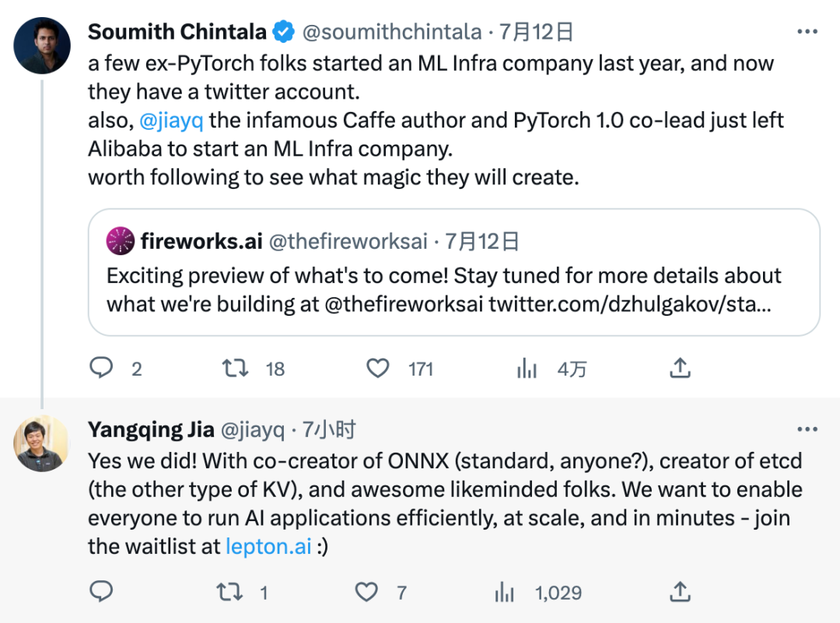Click the fireworks.ai logo avatar
The image size is (840, 623).
pos(120,241)
